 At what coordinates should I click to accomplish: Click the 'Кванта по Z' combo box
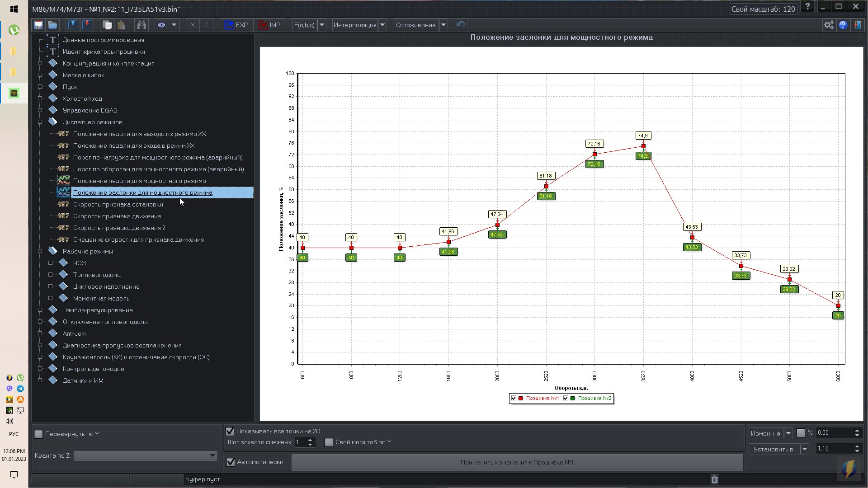(145, 455)
